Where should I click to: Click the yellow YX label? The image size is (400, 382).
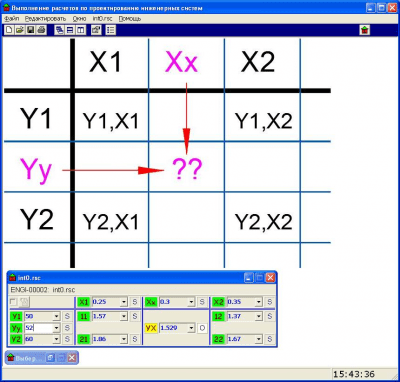click(x=151, y=328)
